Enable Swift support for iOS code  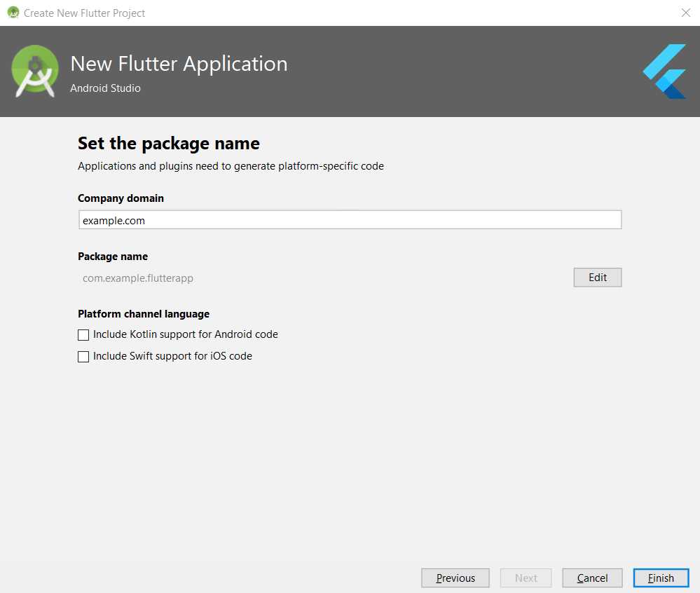point(83,356)
